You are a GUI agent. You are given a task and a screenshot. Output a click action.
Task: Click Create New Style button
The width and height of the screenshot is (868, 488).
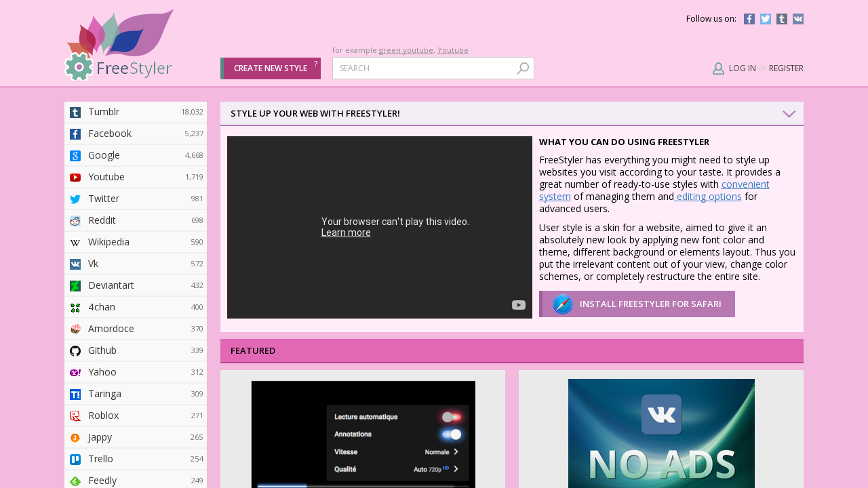[271, 68]
